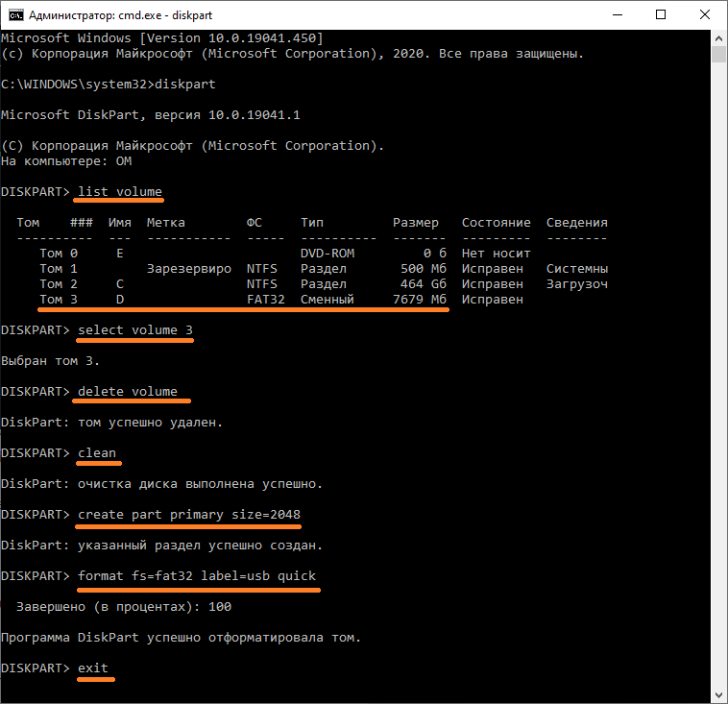728x704 pixels.
Task: Click 'Состояние' column header
Action: pyautogui.click(x=497, y=223)
